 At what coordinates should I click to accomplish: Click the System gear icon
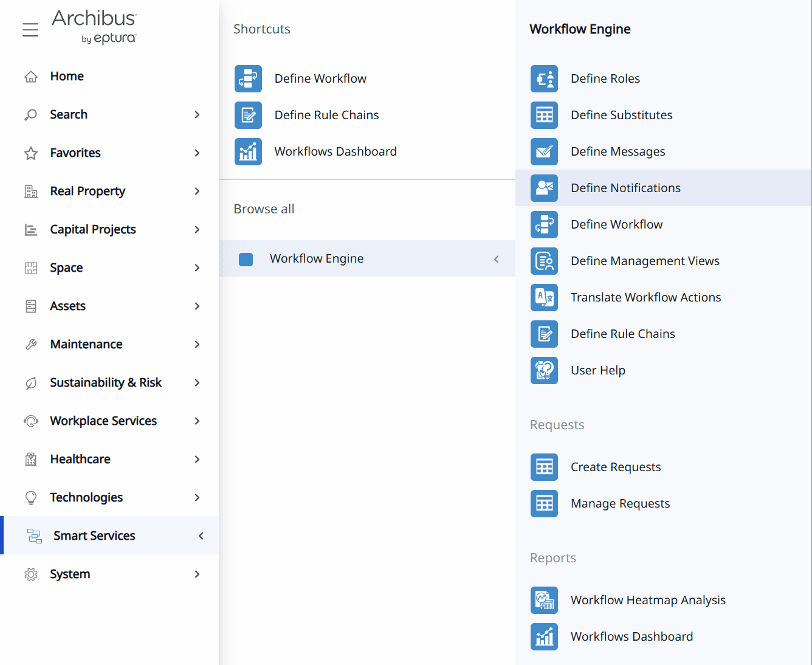pos(31,574)
